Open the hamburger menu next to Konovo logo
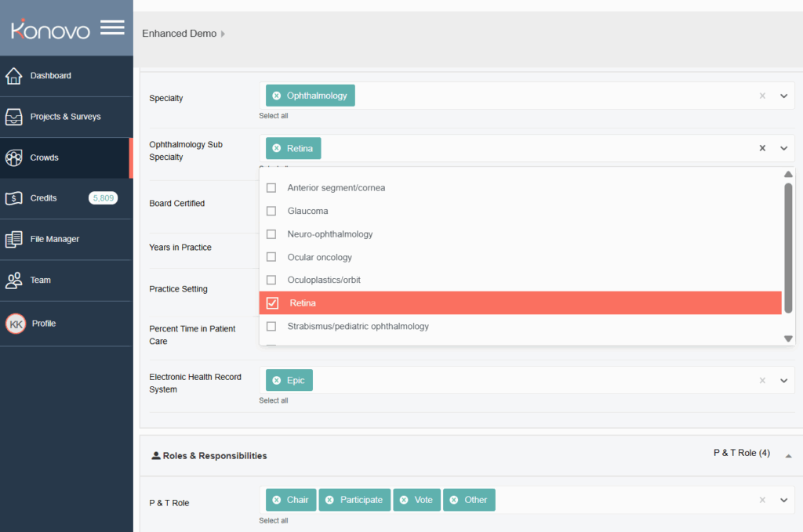 (x=112, y=28)
